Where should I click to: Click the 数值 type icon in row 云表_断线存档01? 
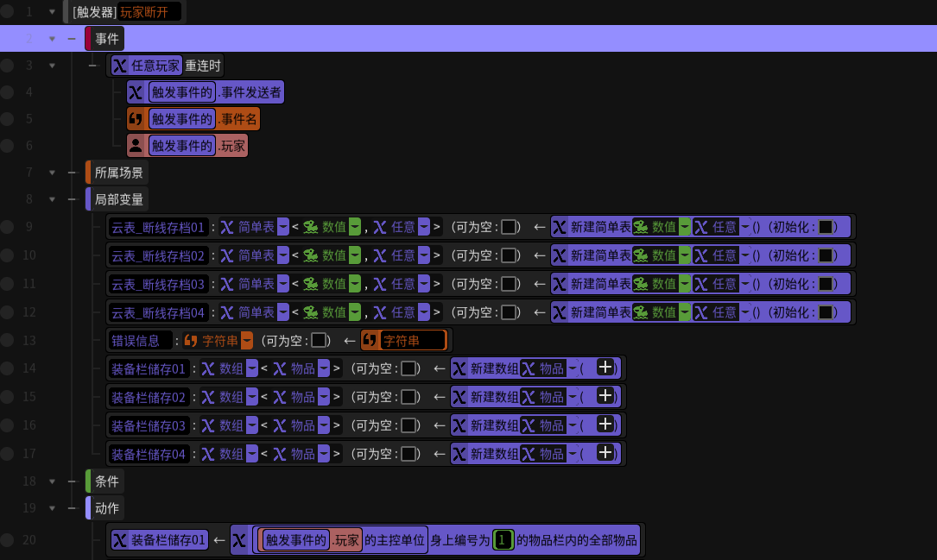pos(311,227)
